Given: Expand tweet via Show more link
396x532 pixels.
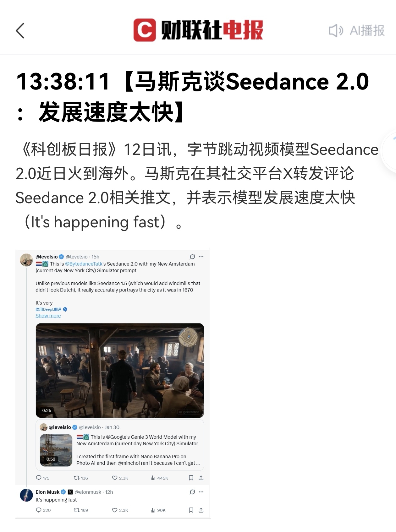Looking at the screenshot, I should point(48,316).
